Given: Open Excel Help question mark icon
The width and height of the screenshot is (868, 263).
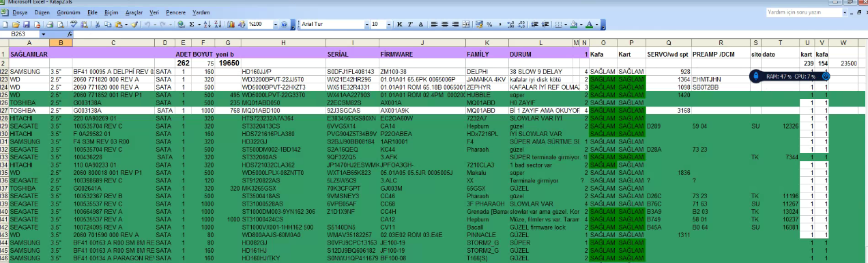Looking at the screenshot, I should [x=284, y=24].
